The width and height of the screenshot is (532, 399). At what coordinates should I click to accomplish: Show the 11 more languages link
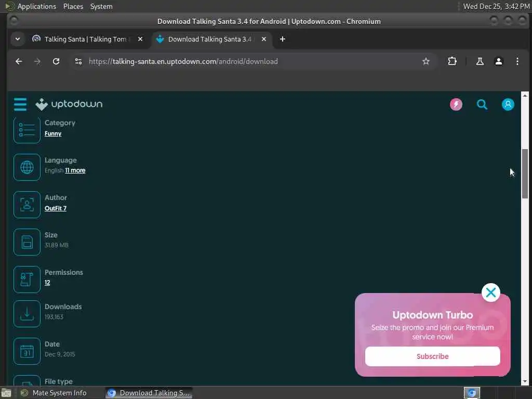[75, 170]
